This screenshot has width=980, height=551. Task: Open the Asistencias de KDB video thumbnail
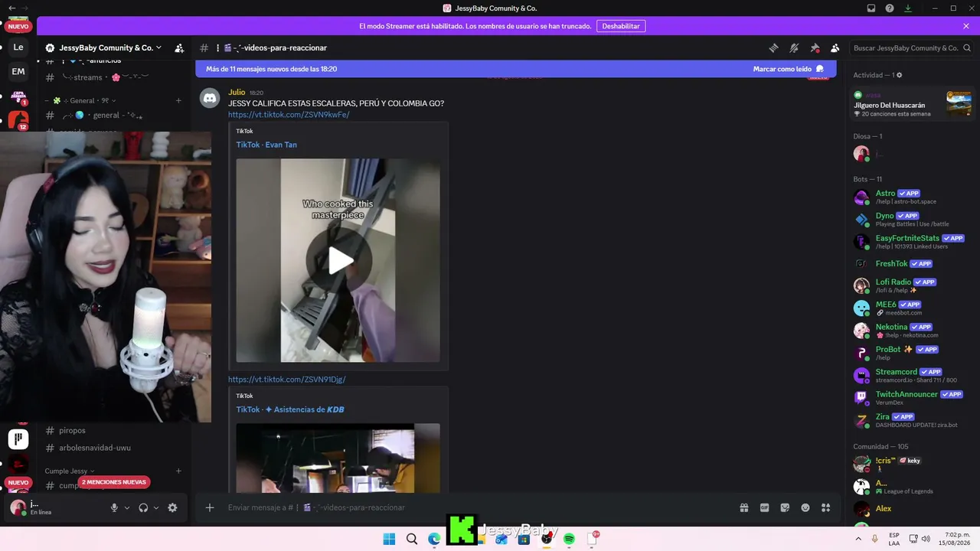click(x=338, y=458)
